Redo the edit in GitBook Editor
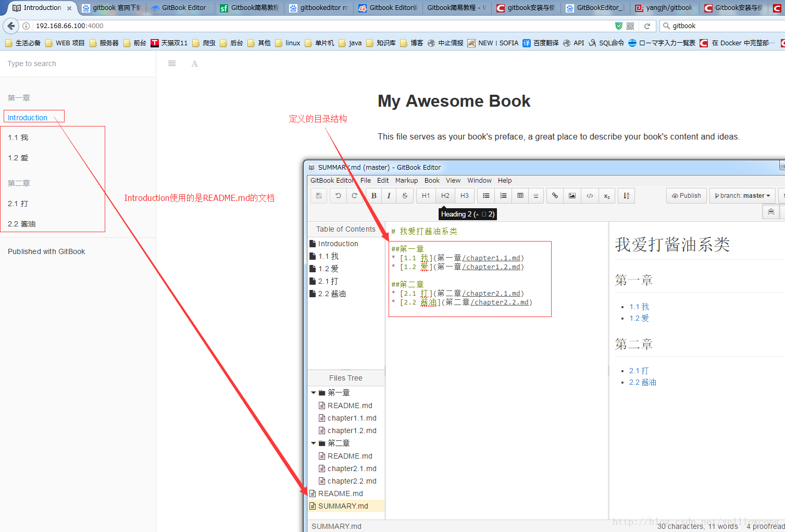Viewport: 785px width, 532px height. click(x=355, y=196)
